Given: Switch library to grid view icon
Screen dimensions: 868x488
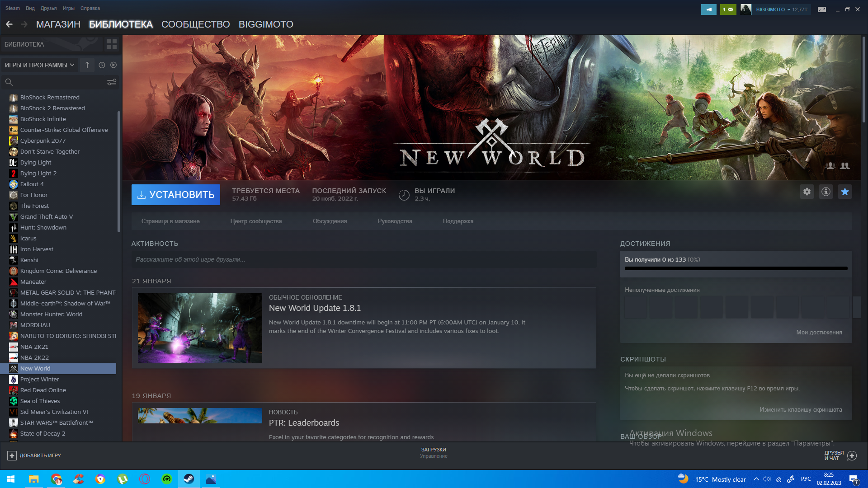Looking at the screenshot, I should pyautogui.click(x=111, y=44).
